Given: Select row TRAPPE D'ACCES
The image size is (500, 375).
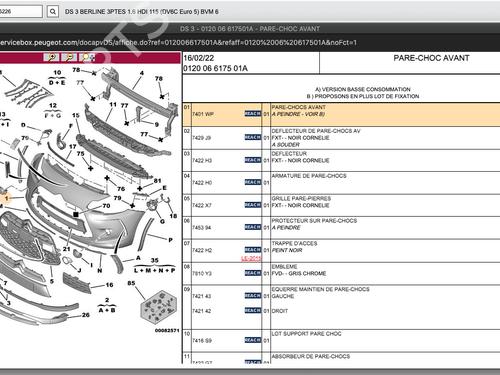Looking at the screenshot, I should [x=341, y=251].
